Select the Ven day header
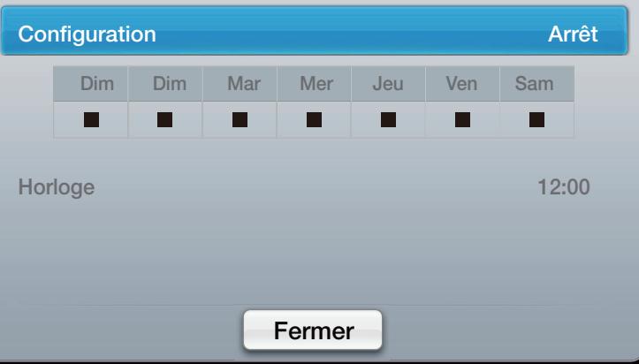Viewport: 639px width, 364px height. [x=462, y=85]
